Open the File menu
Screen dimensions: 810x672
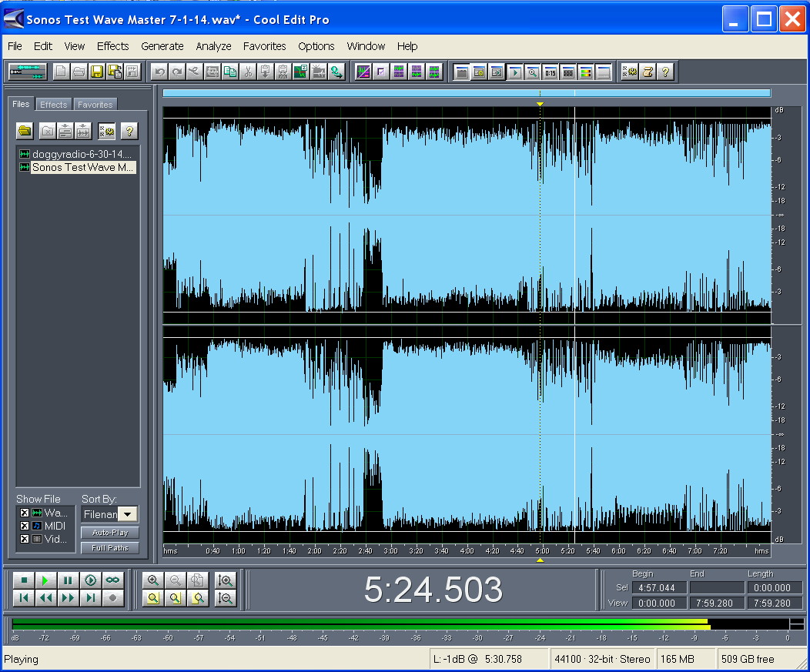pos(15,46)
